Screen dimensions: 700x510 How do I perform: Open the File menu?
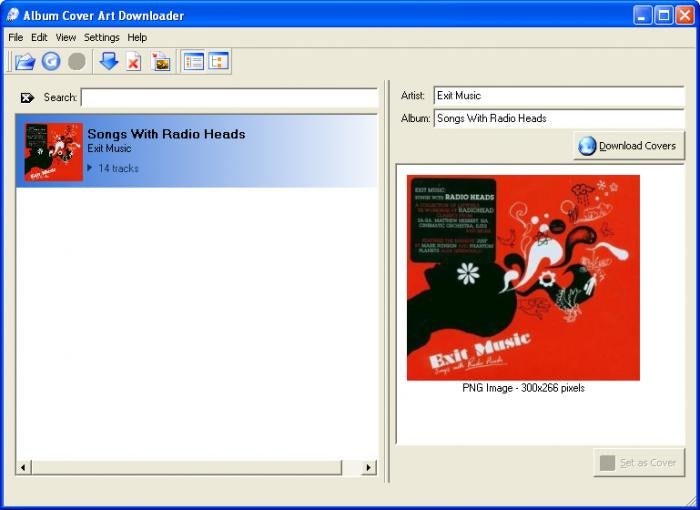[x=16, y=38]
